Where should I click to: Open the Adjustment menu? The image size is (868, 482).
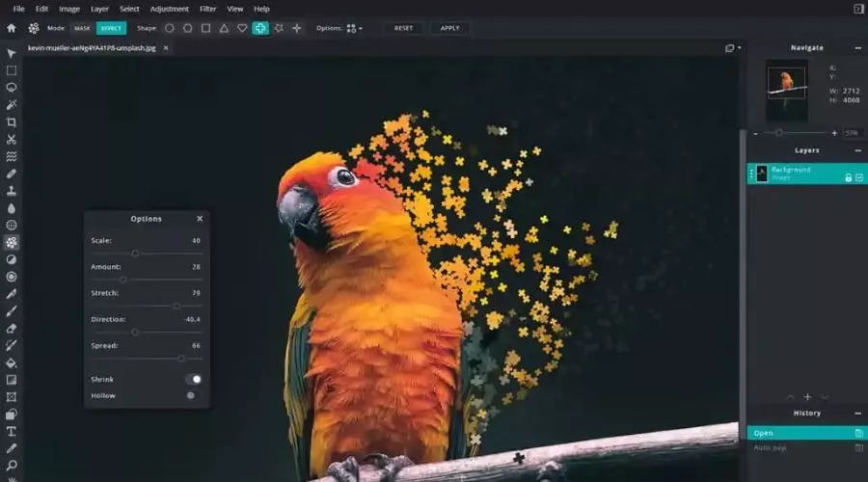[x=170, y=9]
